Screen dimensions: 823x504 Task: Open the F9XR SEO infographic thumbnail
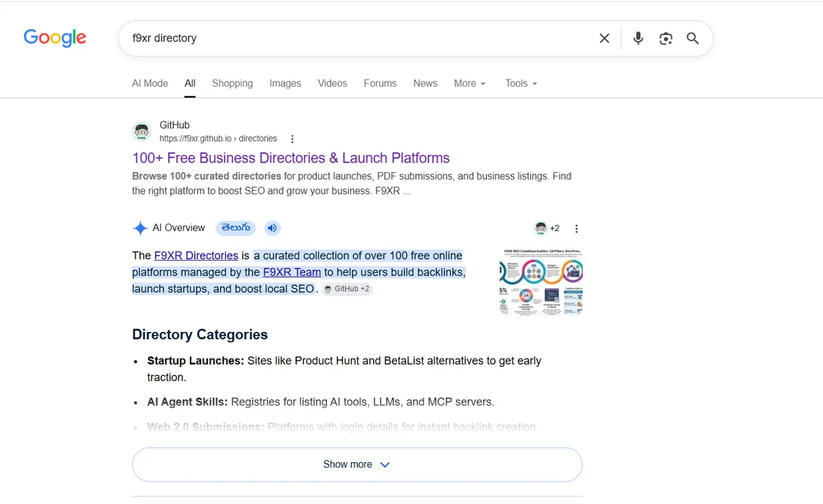(541, 282)
